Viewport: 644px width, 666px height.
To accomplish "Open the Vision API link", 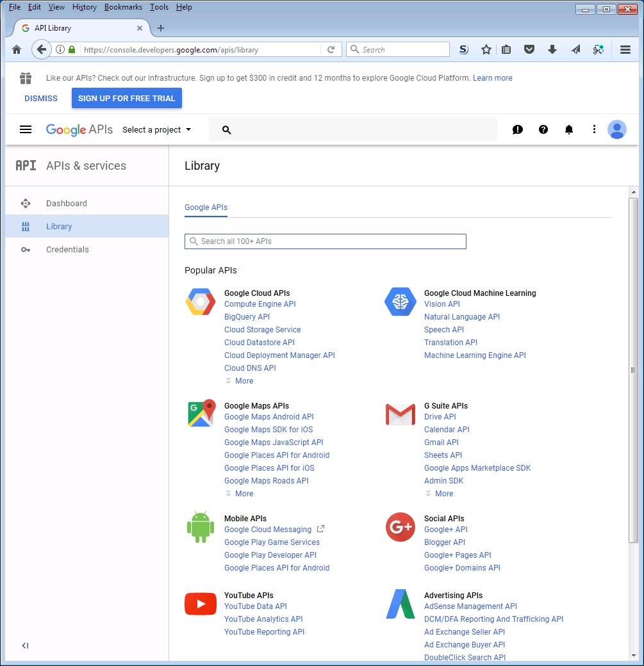I will tap(442, 304).
